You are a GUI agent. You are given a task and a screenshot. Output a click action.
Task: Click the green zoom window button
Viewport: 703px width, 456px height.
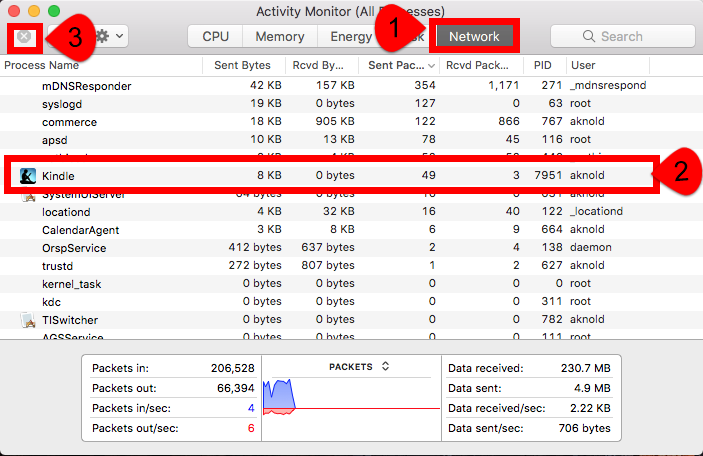(55, 11)
